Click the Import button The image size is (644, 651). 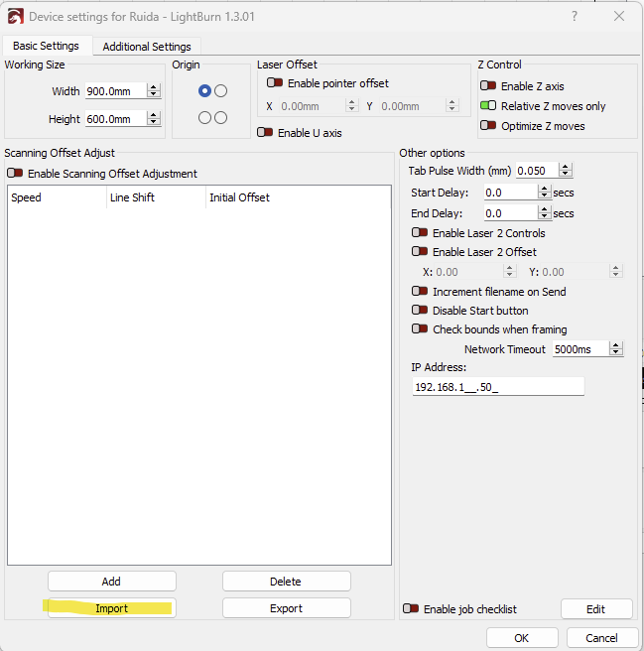coord(111,608)
